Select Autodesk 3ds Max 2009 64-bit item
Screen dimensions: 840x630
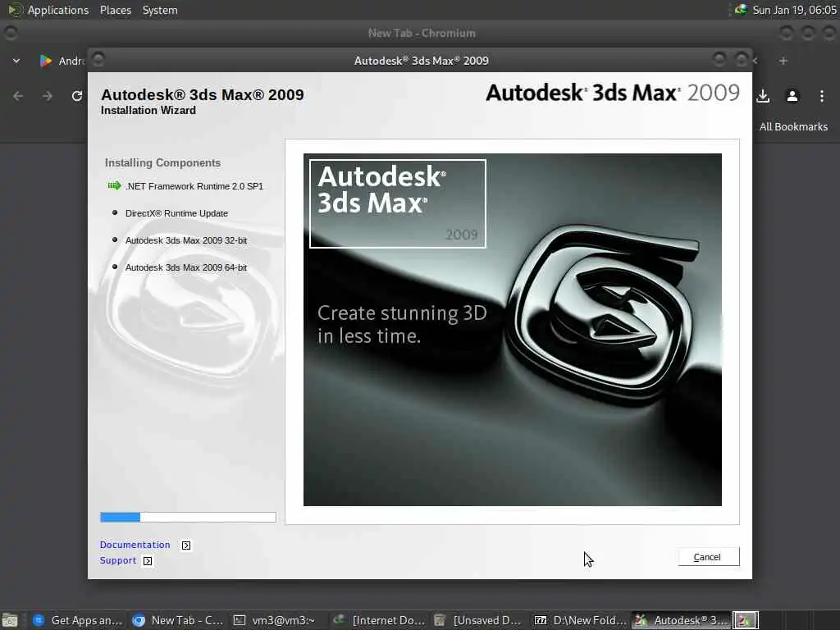[x=186, y=267]
